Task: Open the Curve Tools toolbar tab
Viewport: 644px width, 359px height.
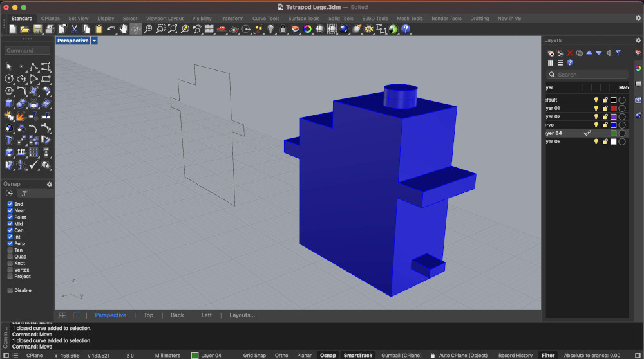Action: [266, 19]
